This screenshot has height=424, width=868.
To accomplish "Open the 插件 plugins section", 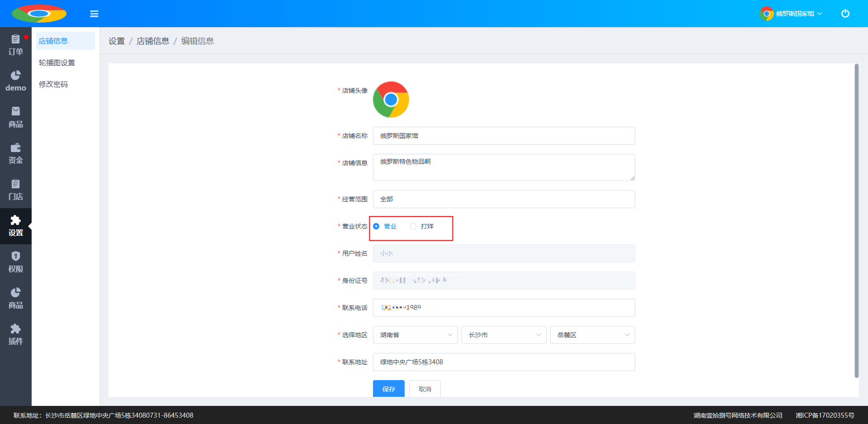I will (16, 335).
